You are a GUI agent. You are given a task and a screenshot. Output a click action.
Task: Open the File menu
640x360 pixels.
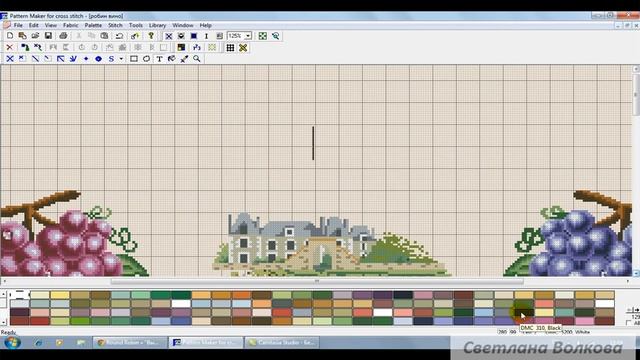[x=18, y=25]
